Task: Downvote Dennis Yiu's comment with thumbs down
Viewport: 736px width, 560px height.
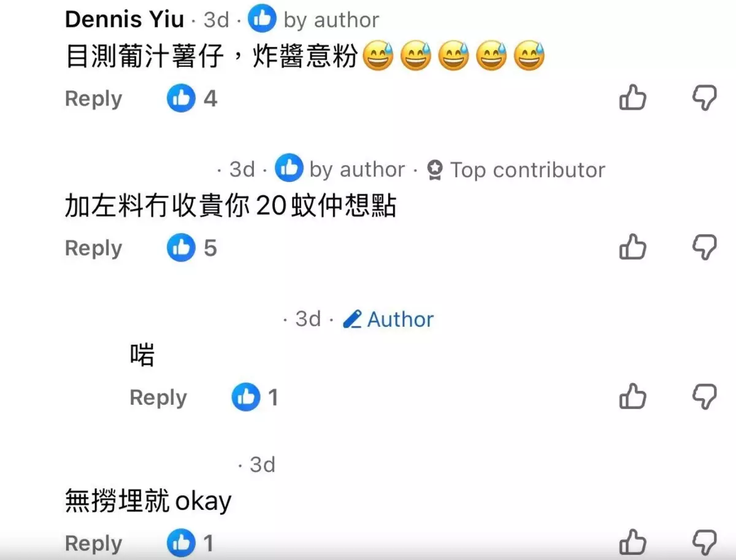Action: coord(704,98)
